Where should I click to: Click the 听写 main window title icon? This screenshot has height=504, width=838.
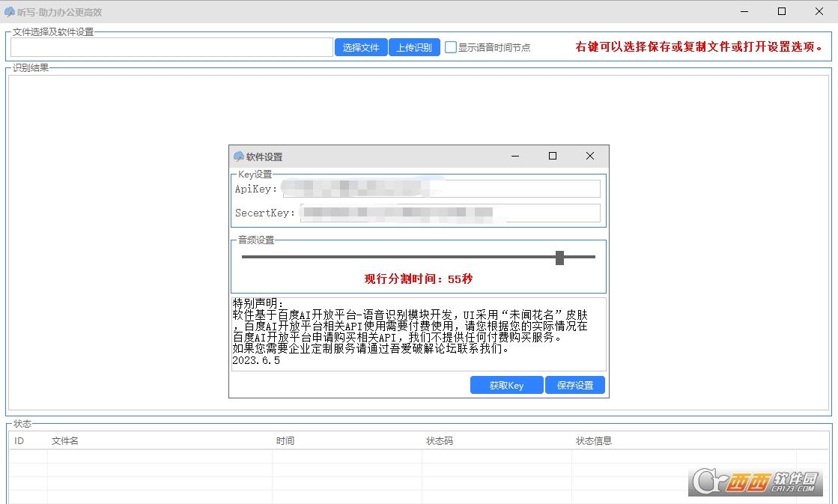pyautogui.click(x=10, y=11)
